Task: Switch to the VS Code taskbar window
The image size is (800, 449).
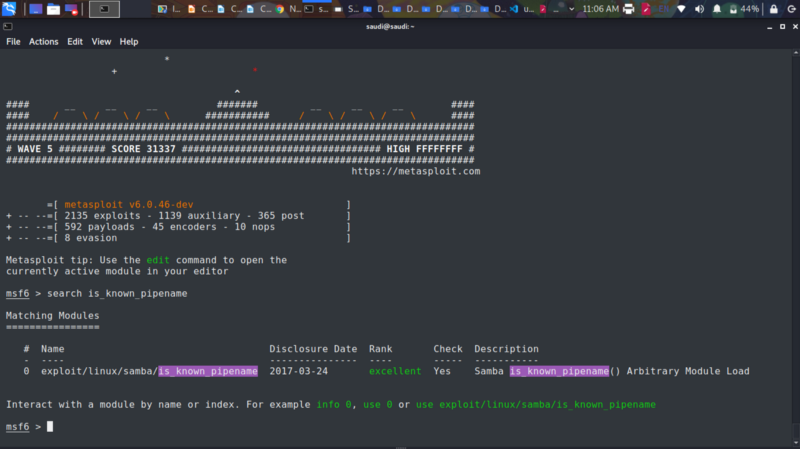Action: (x=522, y=9)
